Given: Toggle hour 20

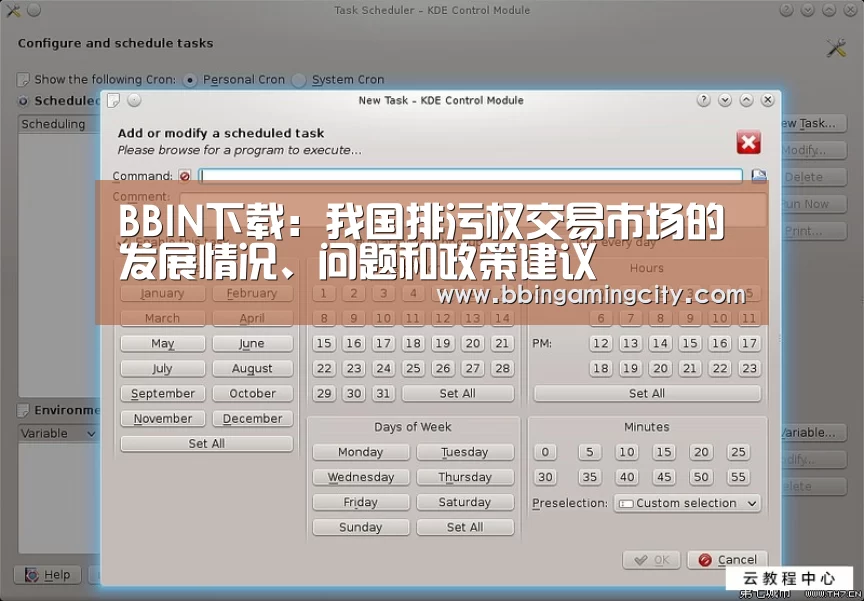Looking at the screenshot, I should [660, 368].
